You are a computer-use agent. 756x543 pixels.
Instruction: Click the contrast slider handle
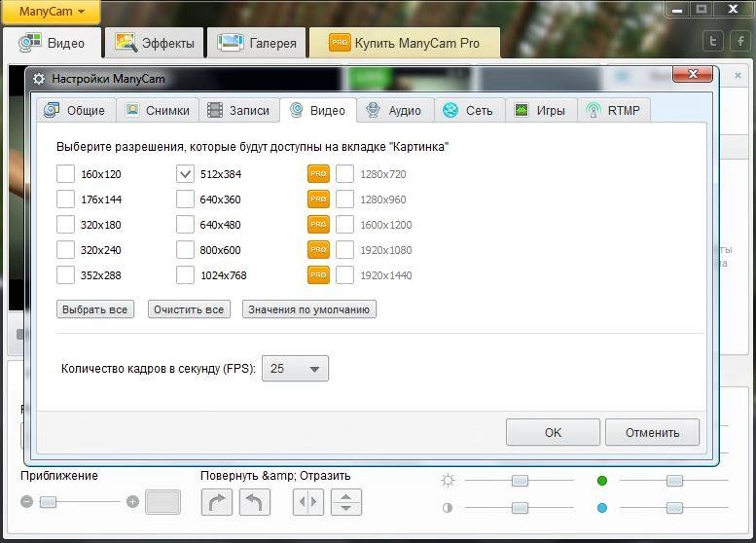pyautogui.click(x=520, y=508)
